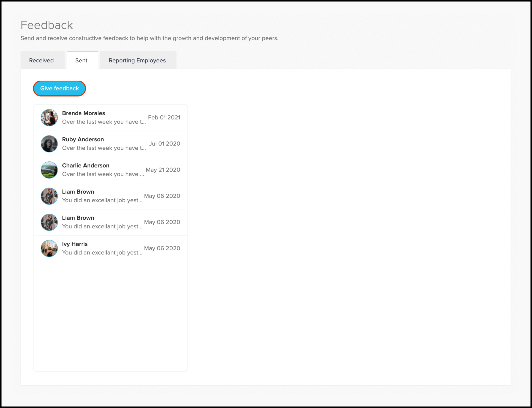Click the second Liam Brown avatar
This screenshot has height=408, width=532.
(49, 222)
